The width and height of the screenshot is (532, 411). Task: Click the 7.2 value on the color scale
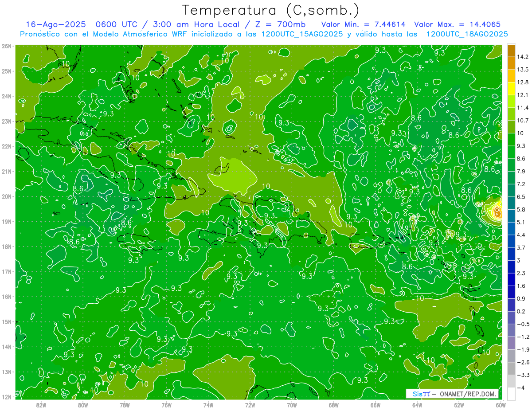(520, 184)
